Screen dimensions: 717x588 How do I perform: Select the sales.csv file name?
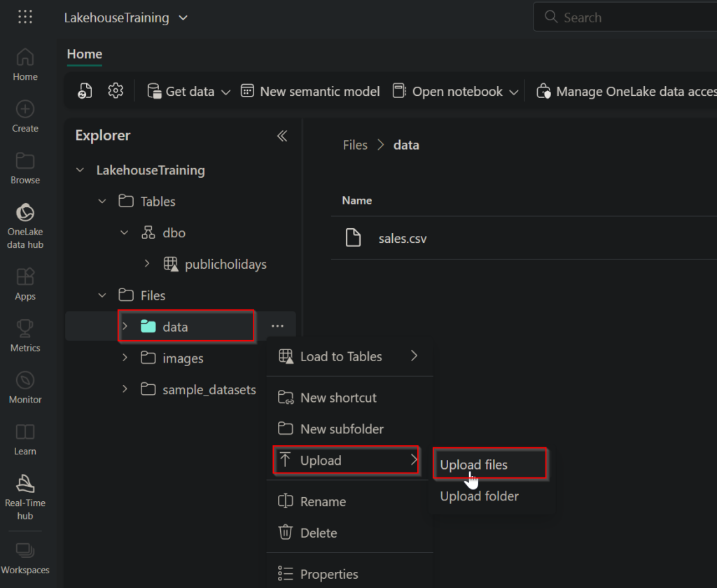point(403,238)
